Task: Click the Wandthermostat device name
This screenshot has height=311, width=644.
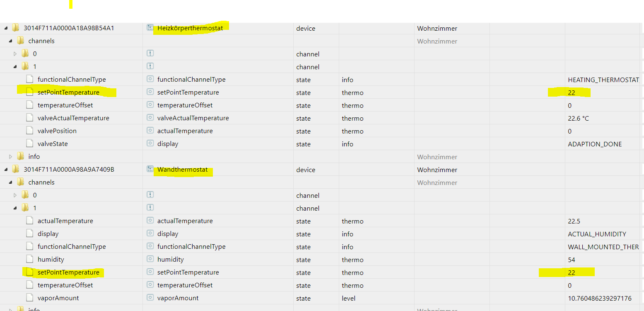Action: click(182, 170)
